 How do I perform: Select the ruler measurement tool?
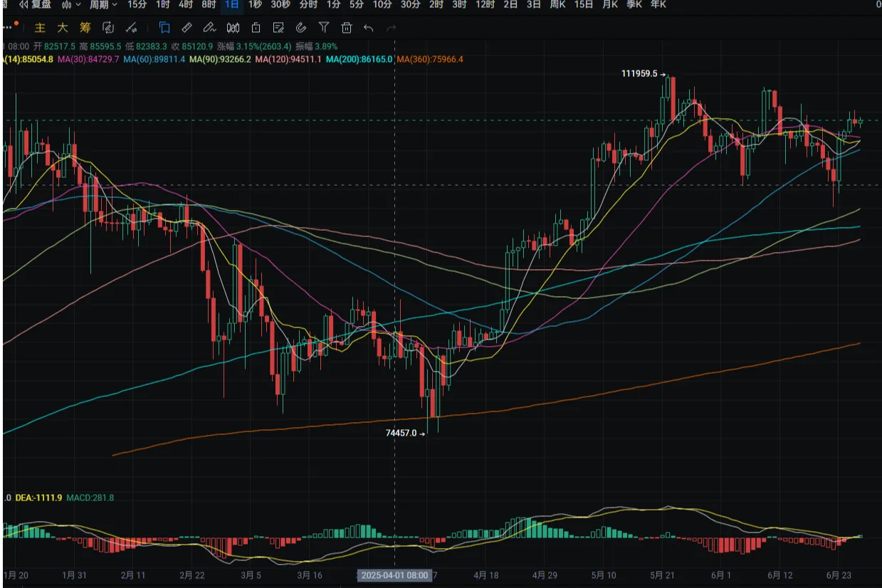tap(187, 28)
